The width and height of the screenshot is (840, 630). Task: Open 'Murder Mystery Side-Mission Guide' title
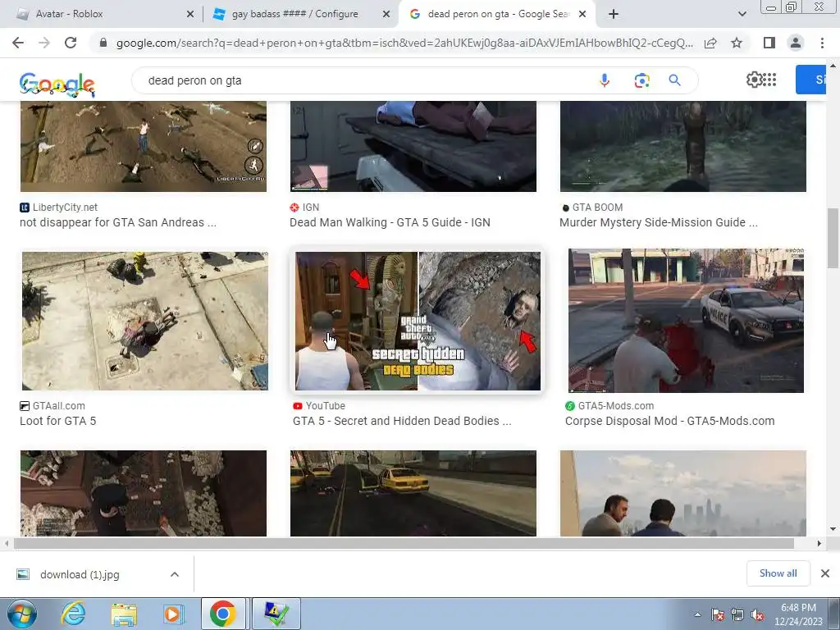pos(659,222)
